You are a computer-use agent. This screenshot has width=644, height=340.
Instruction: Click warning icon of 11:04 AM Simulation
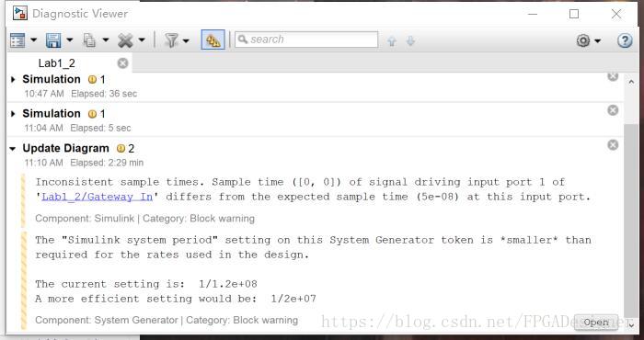[x=92, y=114]
